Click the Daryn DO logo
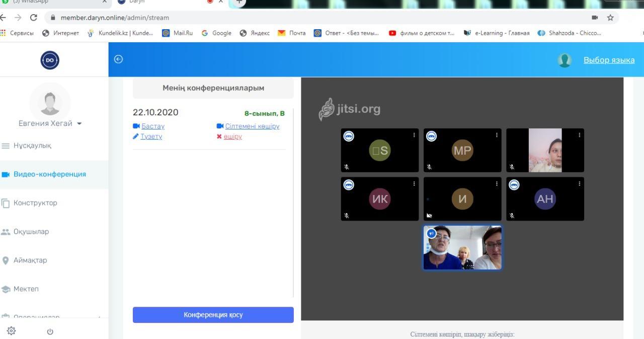 (50, 60)
